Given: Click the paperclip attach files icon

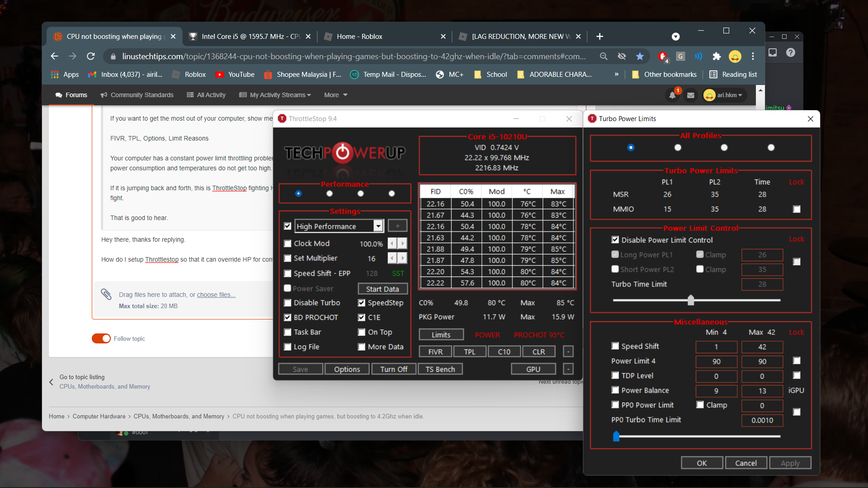Looking at the screenshot, I should [x=106, y=294].
